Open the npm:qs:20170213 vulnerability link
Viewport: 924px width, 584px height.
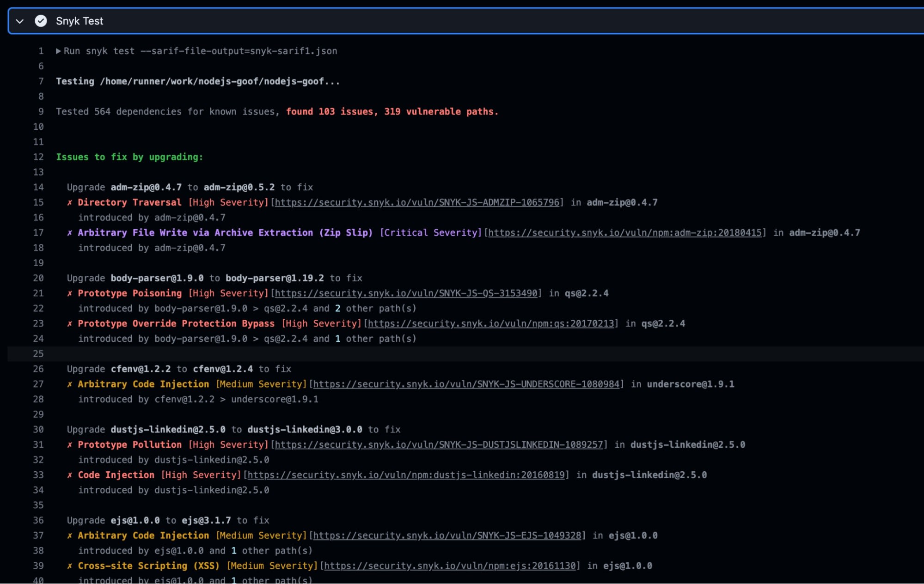pos(491,324)
